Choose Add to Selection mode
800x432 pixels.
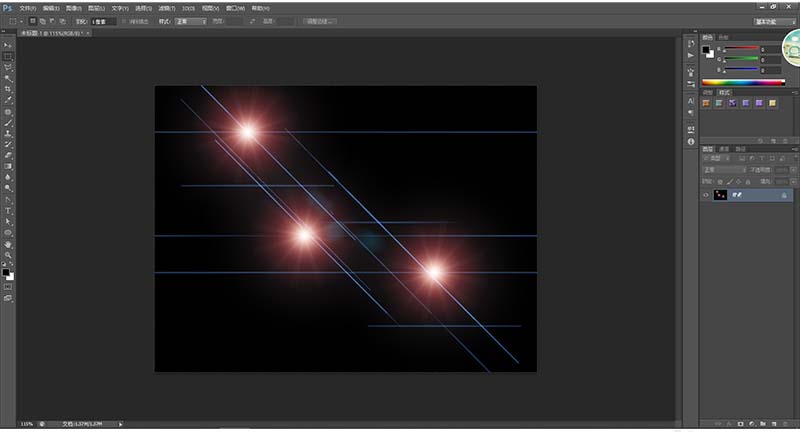click(43, 21)
